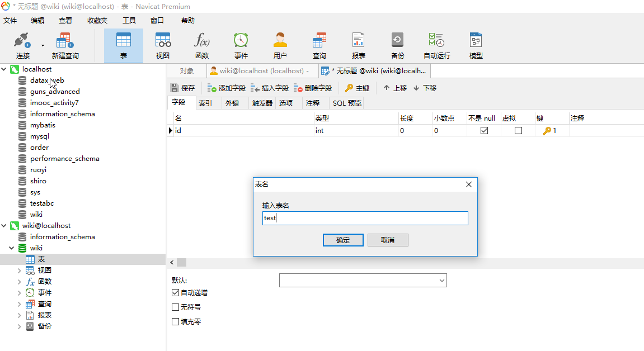Image resolution: width=644 pixels, height=351 pixels.
Task: Toggle 虚拟 checkbox for id row
Action: (518, 130)
